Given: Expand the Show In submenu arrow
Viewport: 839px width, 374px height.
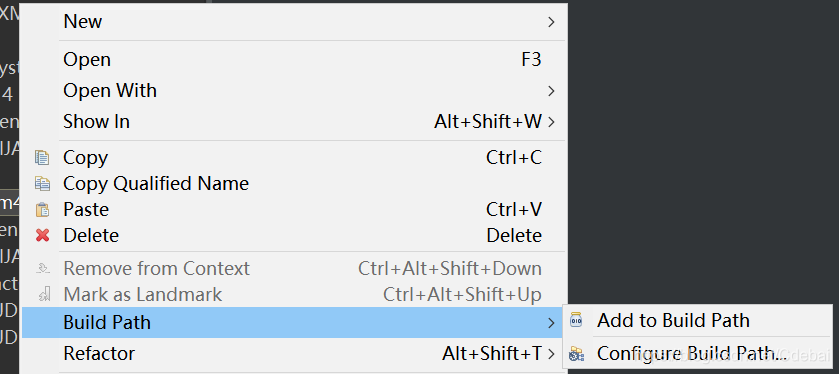Looking at the screenshot, I should (x=551, y=122).
